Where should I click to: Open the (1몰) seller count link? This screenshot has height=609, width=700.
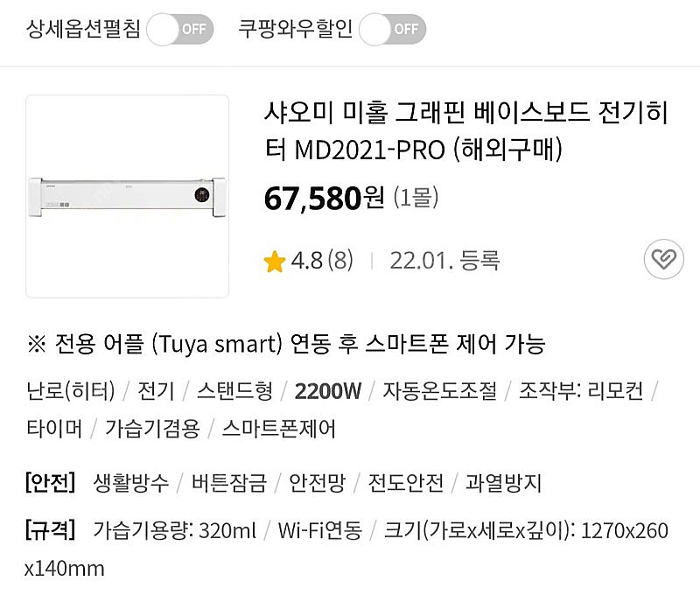[x=415, y=199]
